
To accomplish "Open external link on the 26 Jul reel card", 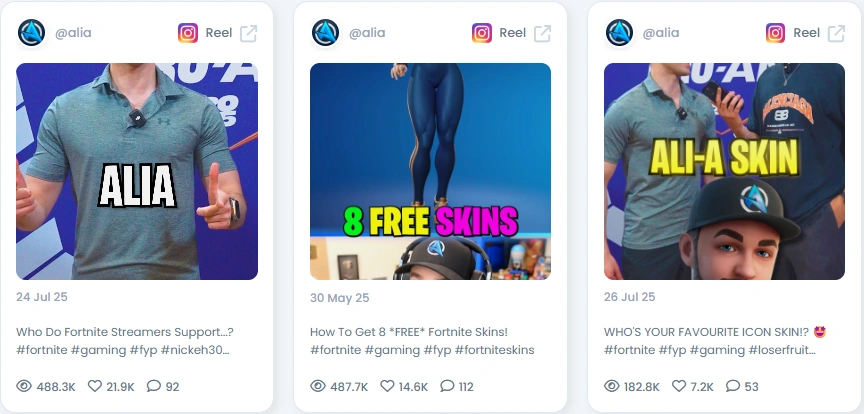I will [x=836, y=33].
